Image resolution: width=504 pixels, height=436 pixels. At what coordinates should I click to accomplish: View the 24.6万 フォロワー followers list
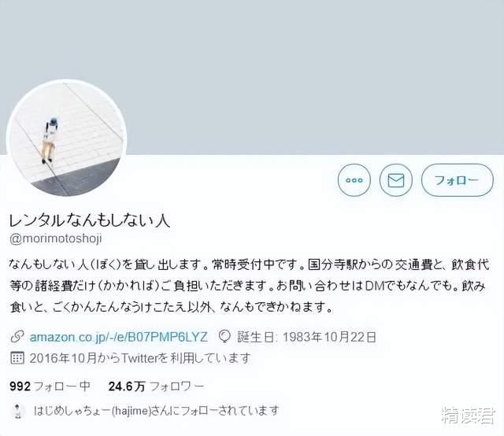point(156,386)
